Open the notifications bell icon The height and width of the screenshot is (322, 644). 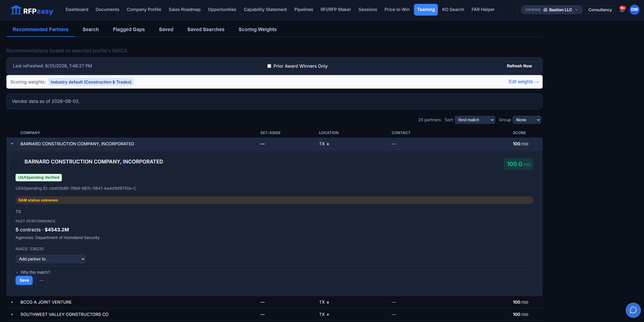click(x=622, y=10)
